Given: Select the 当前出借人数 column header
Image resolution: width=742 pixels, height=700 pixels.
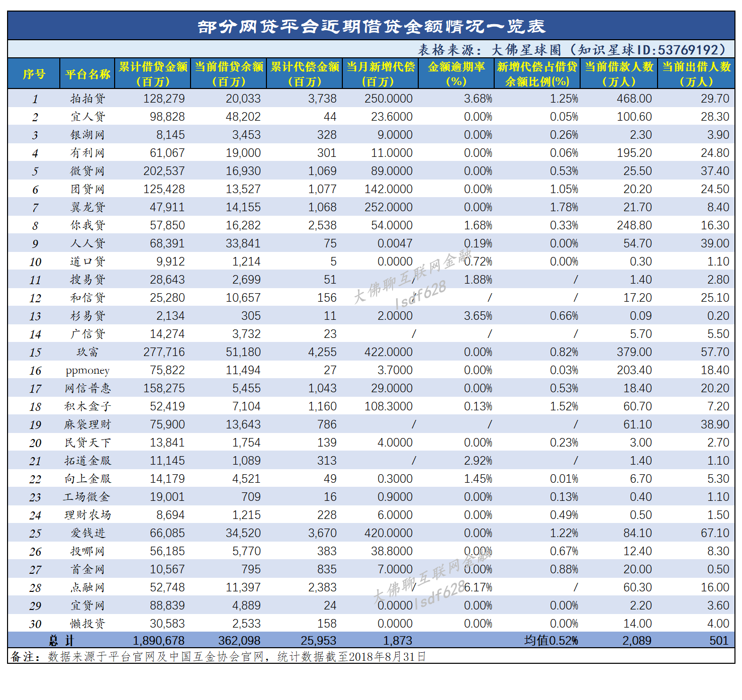Looking at the screenshot, I should click(696, 74).
